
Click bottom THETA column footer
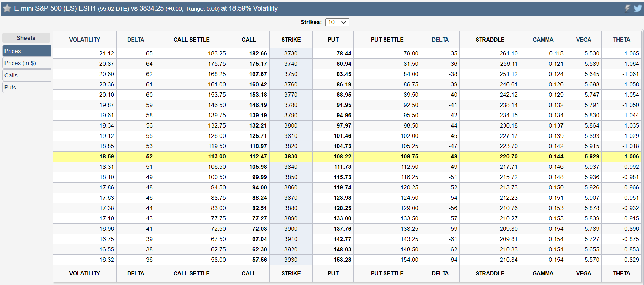click(622, 274)
